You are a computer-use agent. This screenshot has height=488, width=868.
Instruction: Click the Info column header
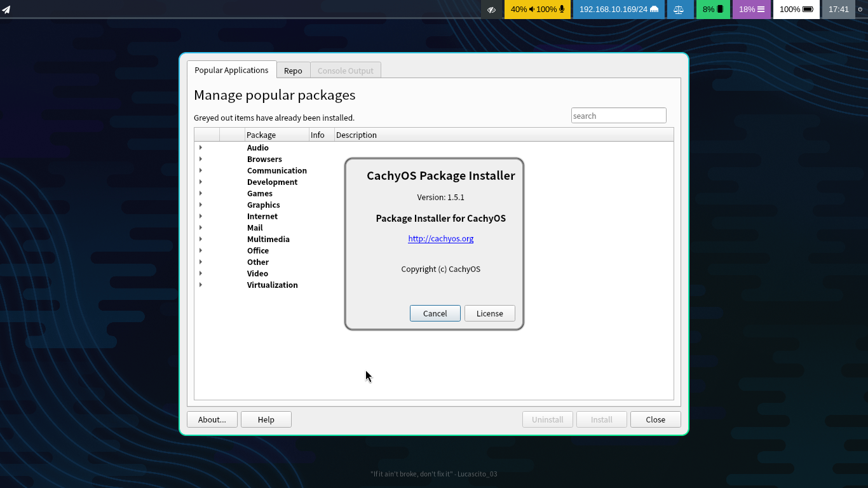[322, 135]
